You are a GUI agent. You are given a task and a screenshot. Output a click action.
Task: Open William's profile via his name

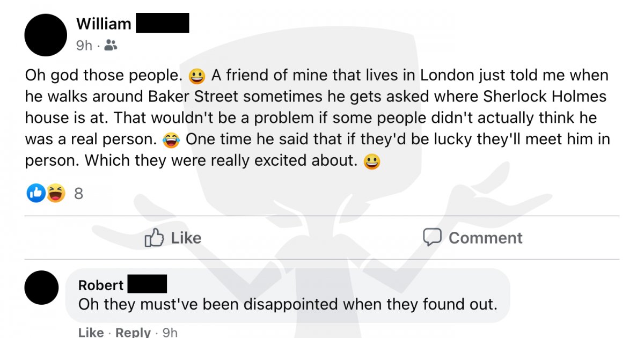(104, 24)
